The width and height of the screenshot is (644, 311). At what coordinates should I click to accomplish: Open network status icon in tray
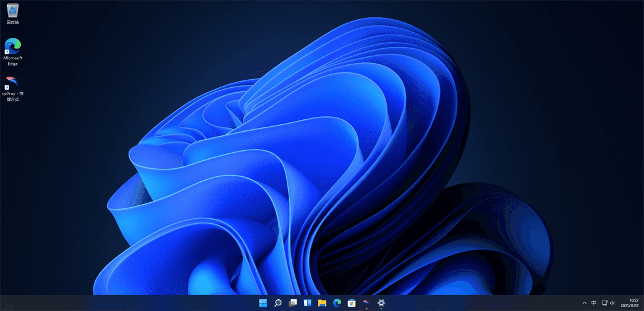pos(604,303)
